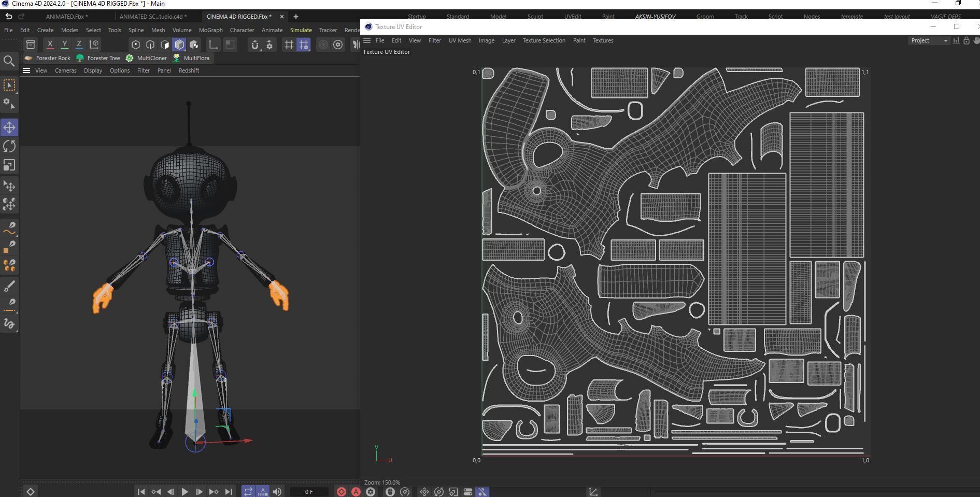The image size is (980, 497).
Task: Open viewport Cameras menu
Action: tap(66, 70)
